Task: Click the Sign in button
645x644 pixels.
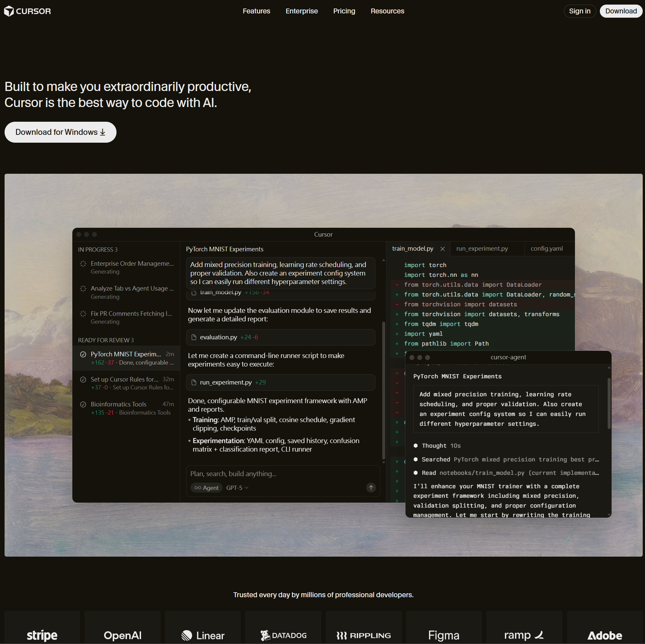Action: (579, 11)
